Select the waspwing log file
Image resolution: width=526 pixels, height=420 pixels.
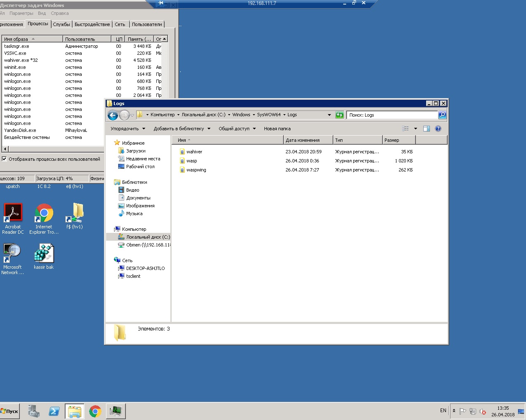pos(196,170)
